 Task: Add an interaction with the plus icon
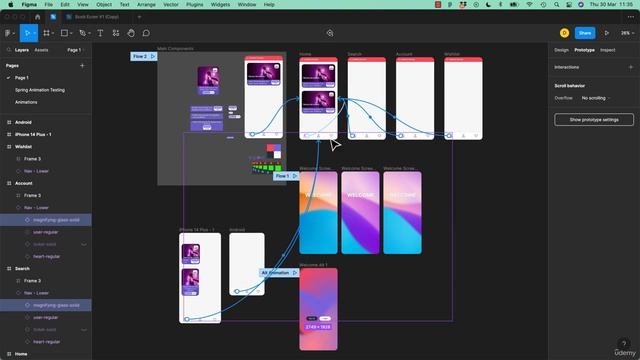pos(631,67)
